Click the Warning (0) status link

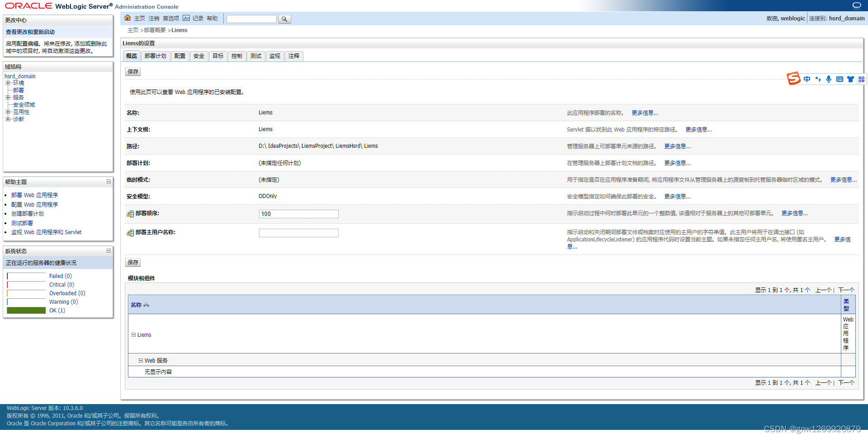coord(63,302)
